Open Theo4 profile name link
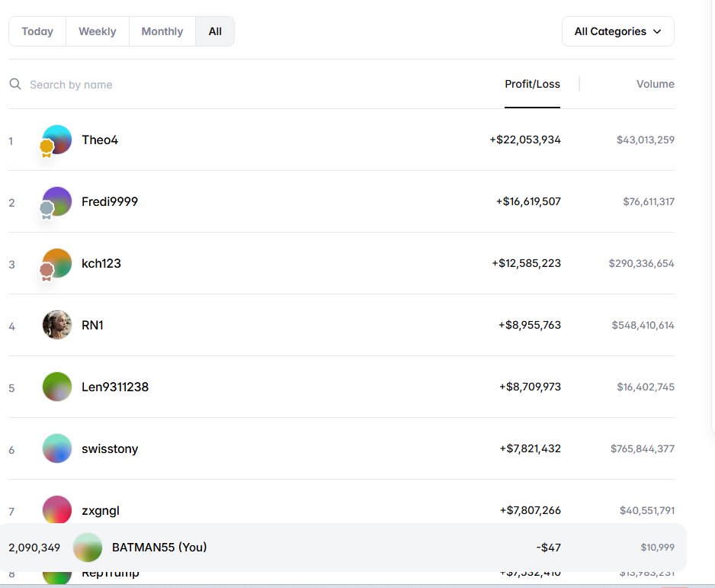The height and width of the screenshot is (588, 715). pyautogui.click(x=100, y=140)
